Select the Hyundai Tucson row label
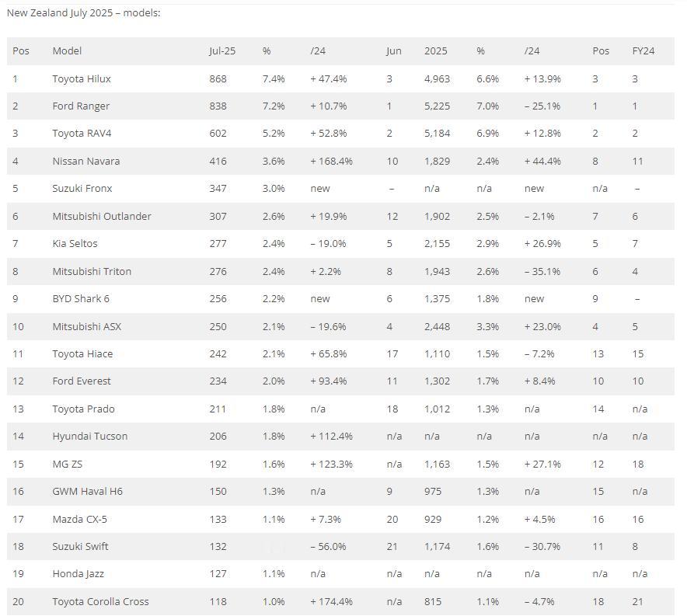This screenshot has width=687, height=616. tap(90, 436)
